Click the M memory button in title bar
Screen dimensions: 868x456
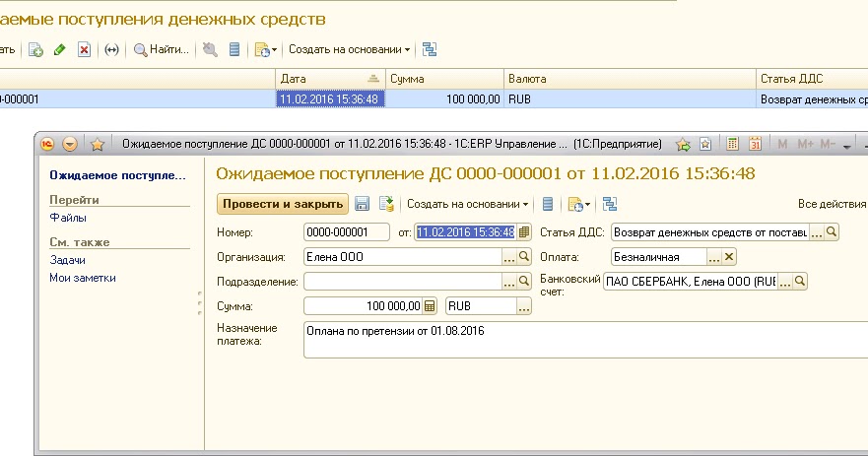click(x=782, y=145)
